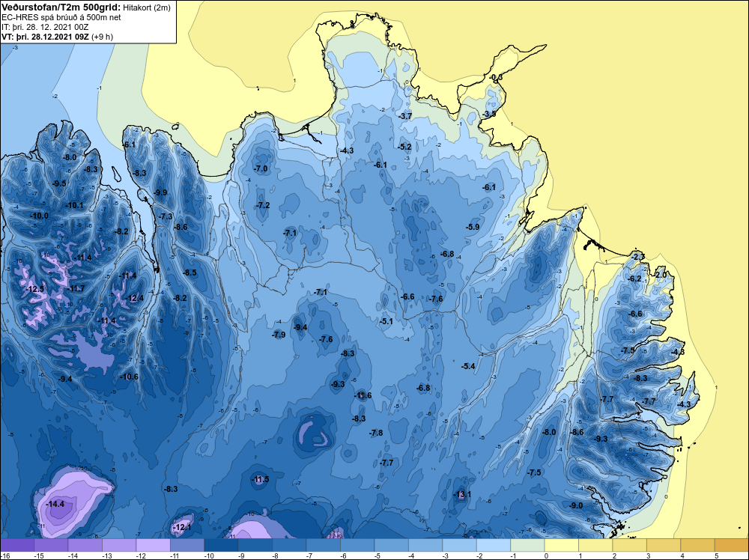Click the -3.5 temperature label
Image resolution: width=749 pixels, height=560 pixels.
point(489,114)
